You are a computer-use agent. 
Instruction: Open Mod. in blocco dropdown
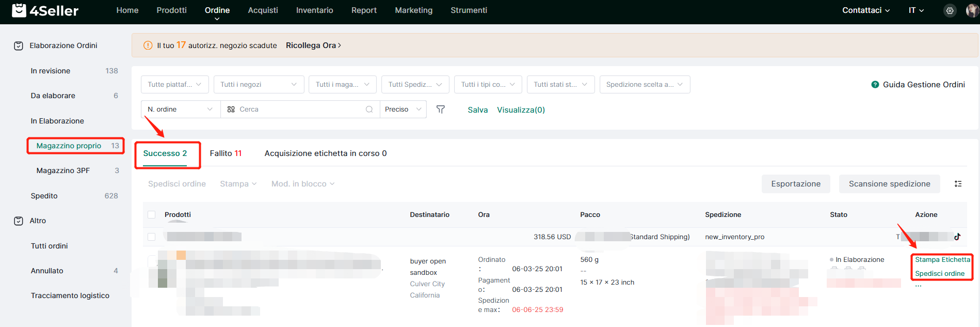click(x=303, y=184)
